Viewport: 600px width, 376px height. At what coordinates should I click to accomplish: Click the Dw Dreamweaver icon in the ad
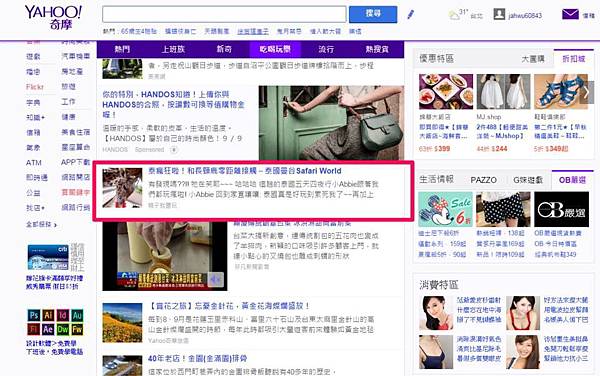(x=63, y=329)
